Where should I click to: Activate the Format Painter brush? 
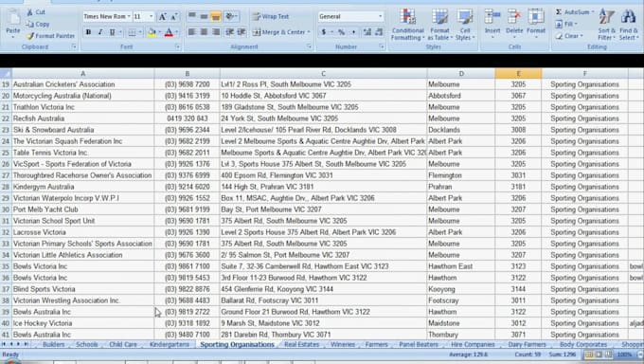click(x=30, y=36)
